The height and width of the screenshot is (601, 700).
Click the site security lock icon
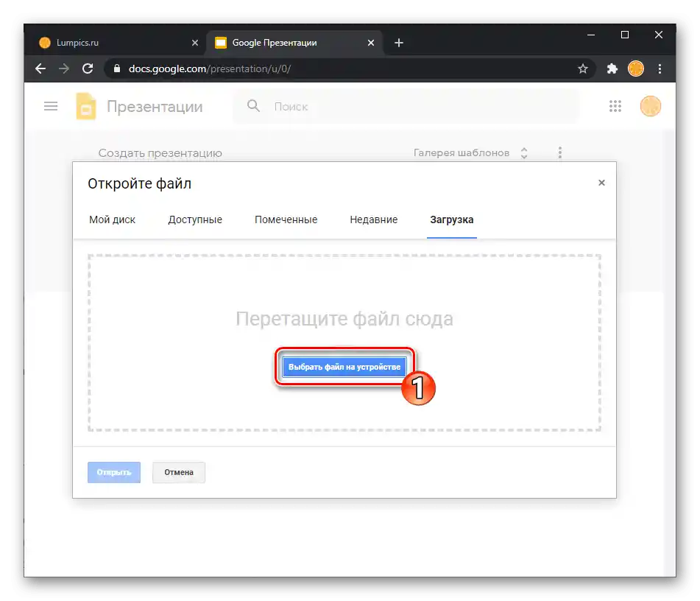117,68
